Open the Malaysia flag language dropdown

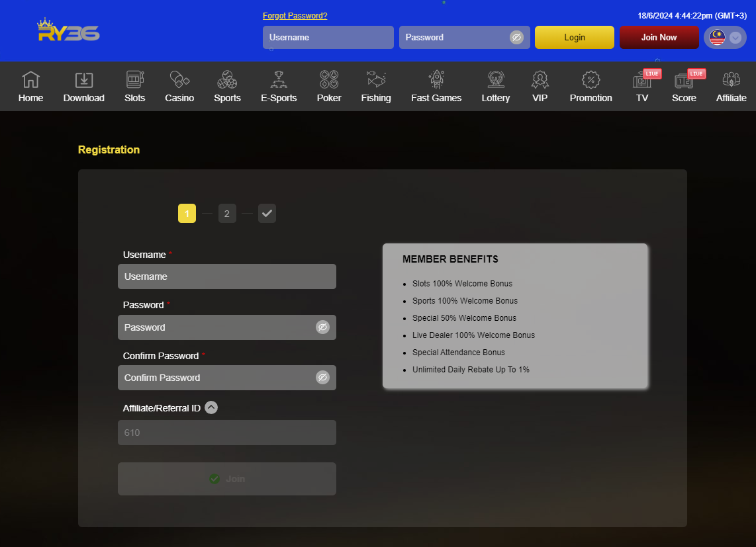(726, 38)
